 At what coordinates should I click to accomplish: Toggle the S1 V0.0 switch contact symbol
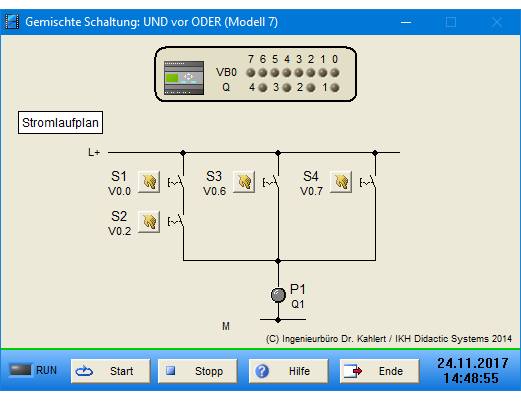[175, 182]
